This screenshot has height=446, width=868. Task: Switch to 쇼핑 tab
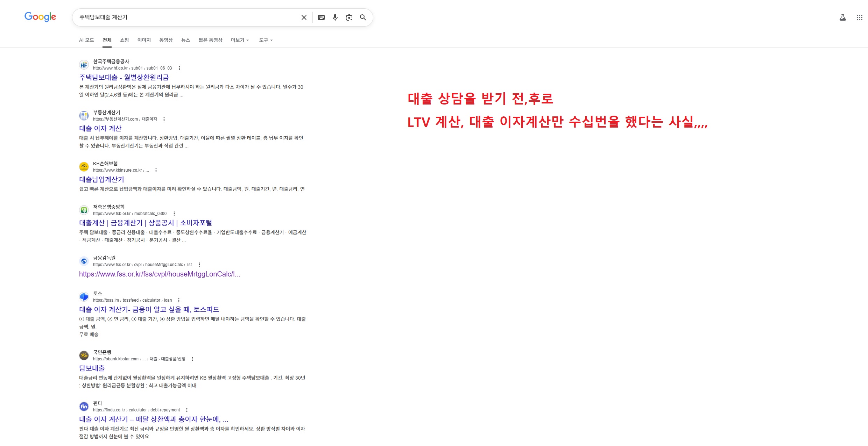coord(125,40)
